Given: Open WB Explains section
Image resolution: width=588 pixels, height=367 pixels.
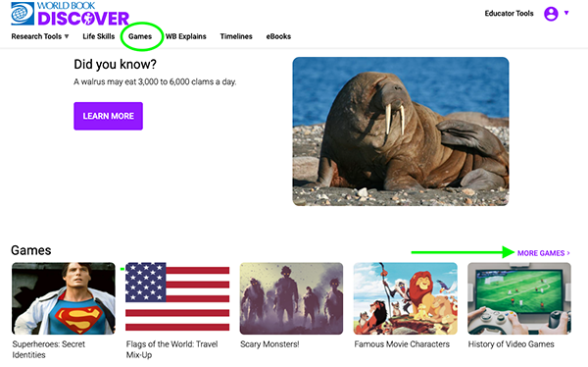Looking at the screenshot, I should click(x=186, y=36).
